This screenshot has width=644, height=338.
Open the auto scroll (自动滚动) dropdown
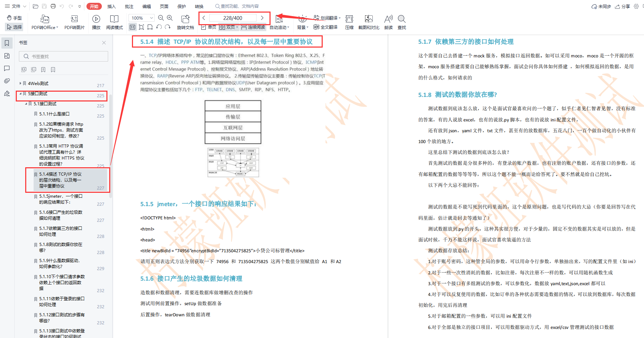tap(280, 27)
